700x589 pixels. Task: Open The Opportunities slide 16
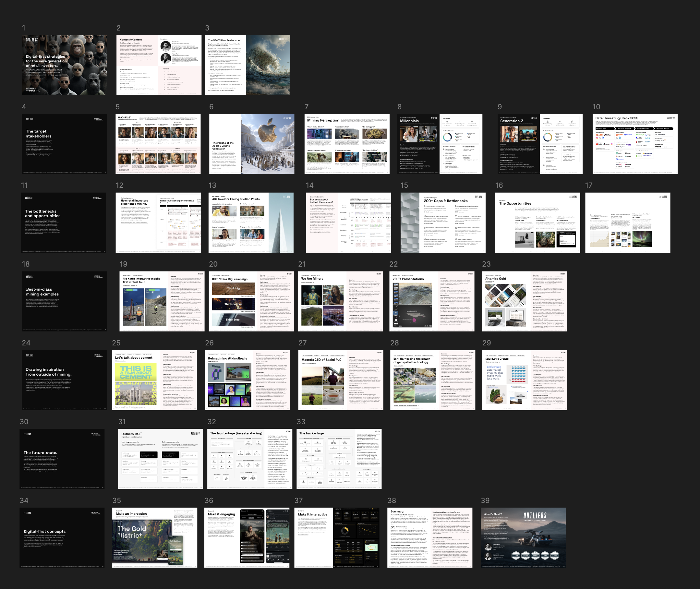[537, 222]
